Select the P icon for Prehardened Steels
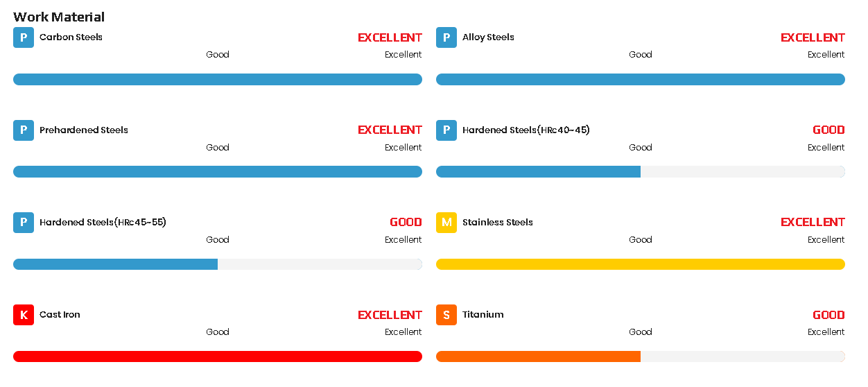Viewport: 868px width, 387px height. coord(24,130)
